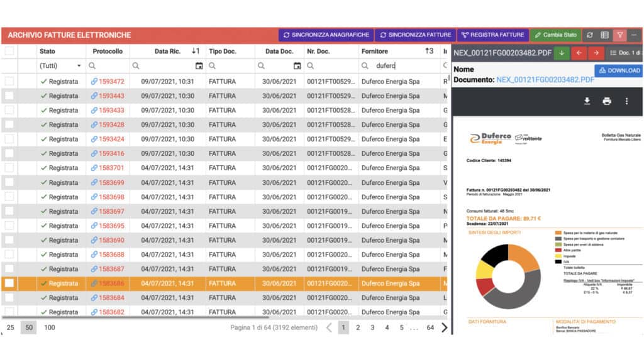
Task: Go to previous document with left arrow
Action: (579, 53)
